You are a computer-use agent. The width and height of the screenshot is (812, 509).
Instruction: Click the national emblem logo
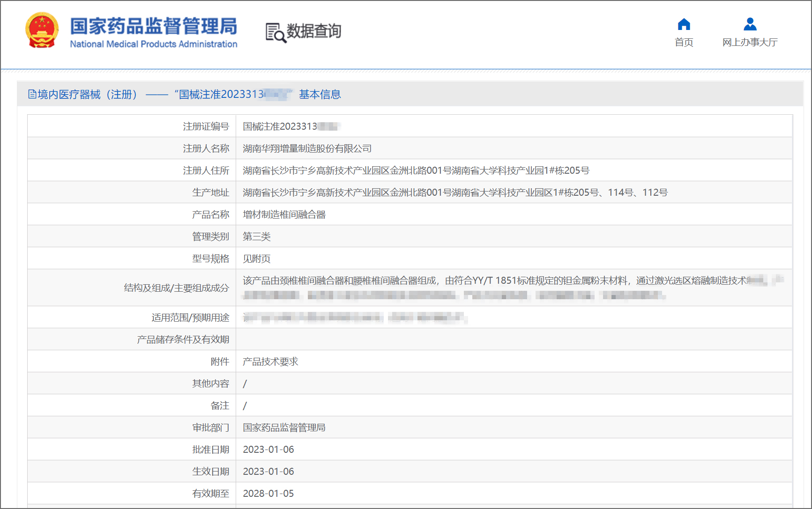pos(42,30)
